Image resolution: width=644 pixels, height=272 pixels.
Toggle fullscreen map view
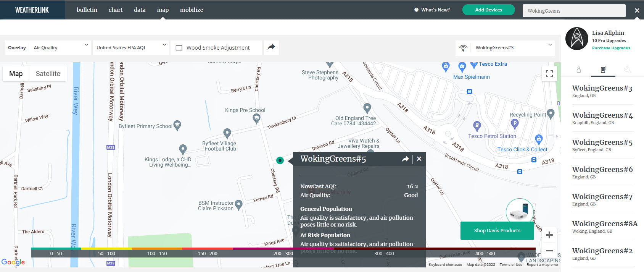[549, 74]
